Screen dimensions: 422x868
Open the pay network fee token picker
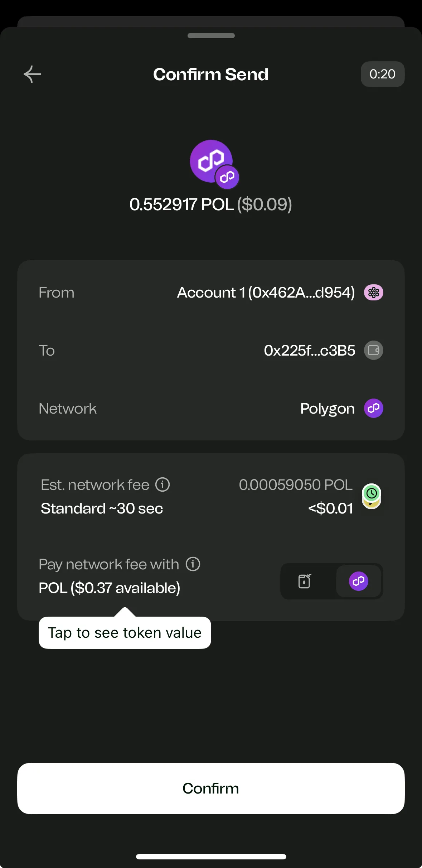pyautogui.click(x=331, y=581)
